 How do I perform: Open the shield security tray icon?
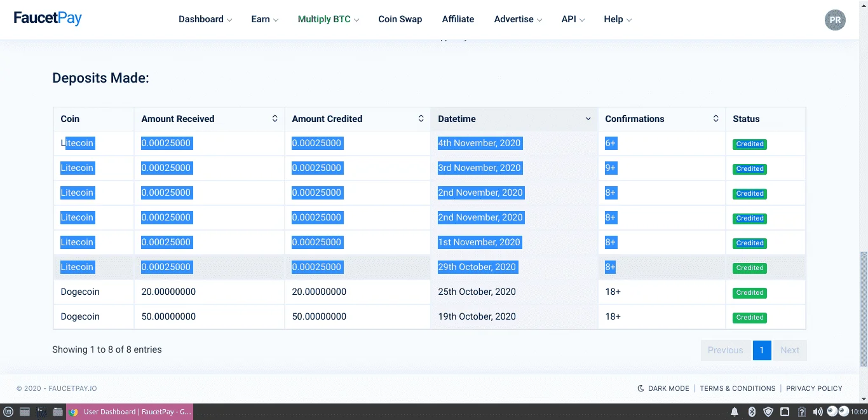pyautogui.click(x=768, y=412)
